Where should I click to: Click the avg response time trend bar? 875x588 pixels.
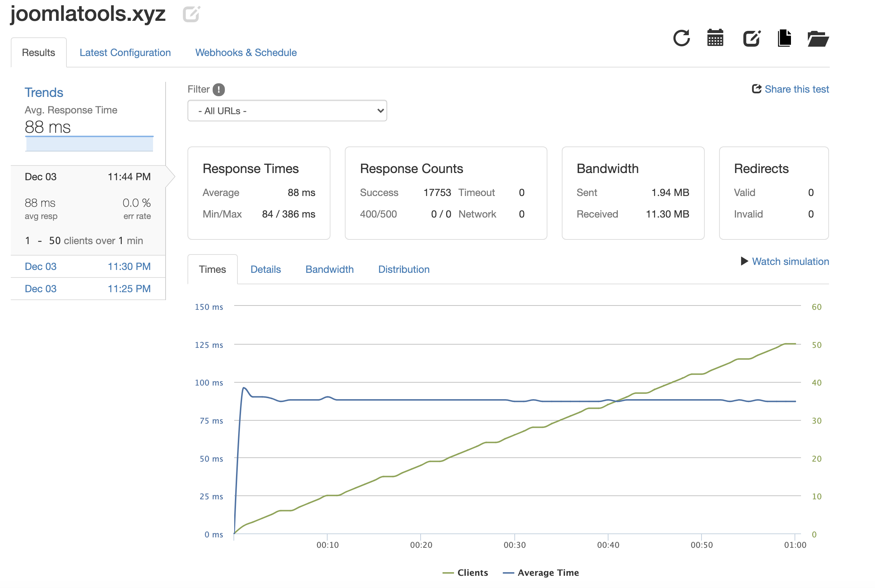click(x=89, y=144)
